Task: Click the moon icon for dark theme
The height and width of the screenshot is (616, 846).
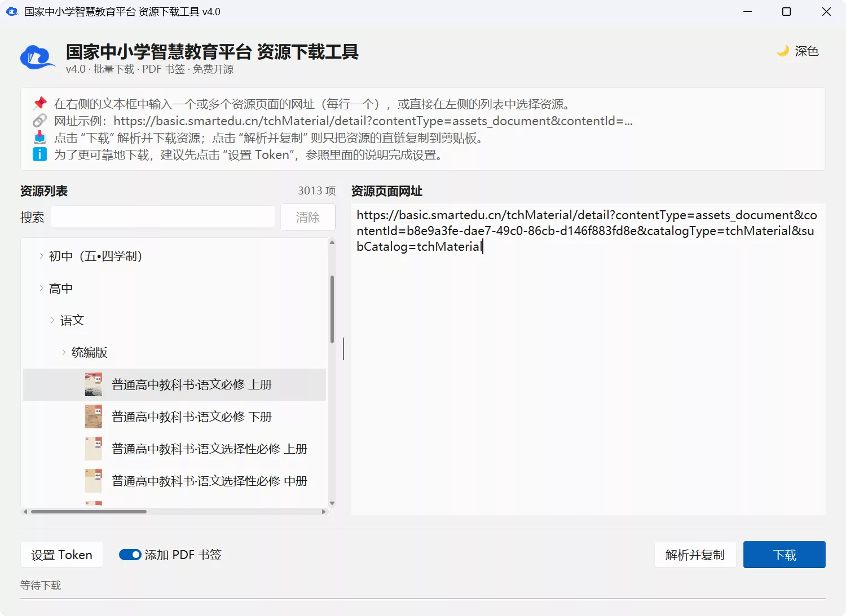Action: 782,51
